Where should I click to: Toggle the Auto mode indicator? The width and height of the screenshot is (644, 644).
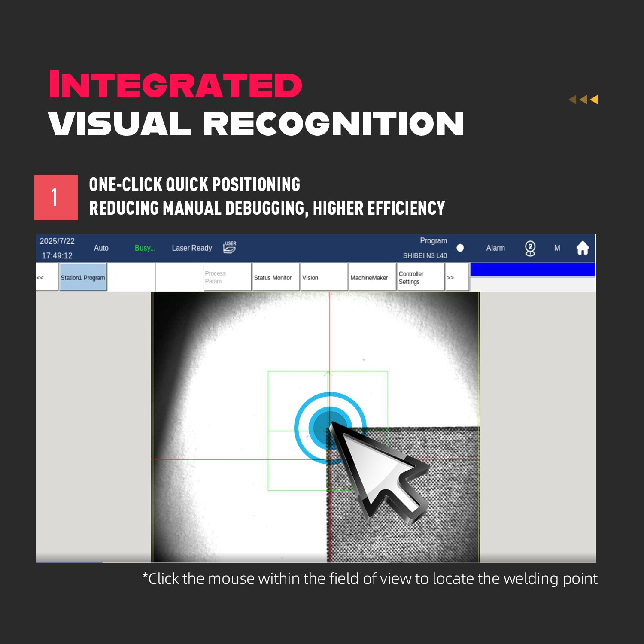coord(101,248)
